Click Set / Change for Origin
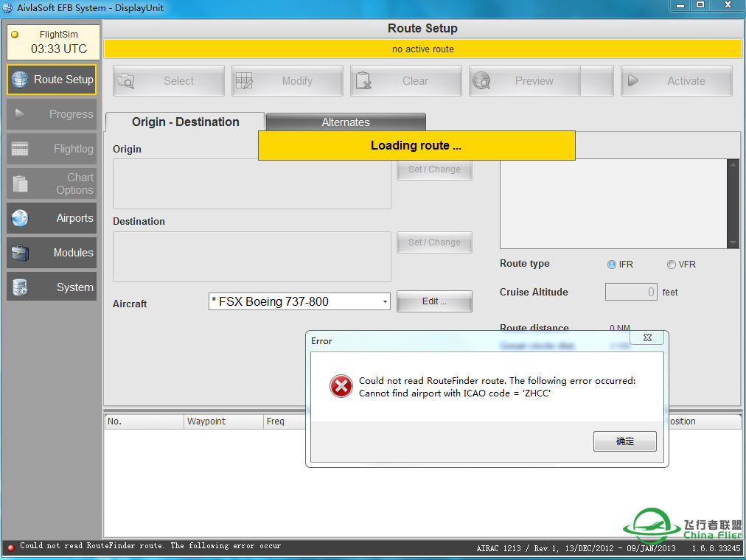This screenshot has width=746, height=560. point(434,169)
